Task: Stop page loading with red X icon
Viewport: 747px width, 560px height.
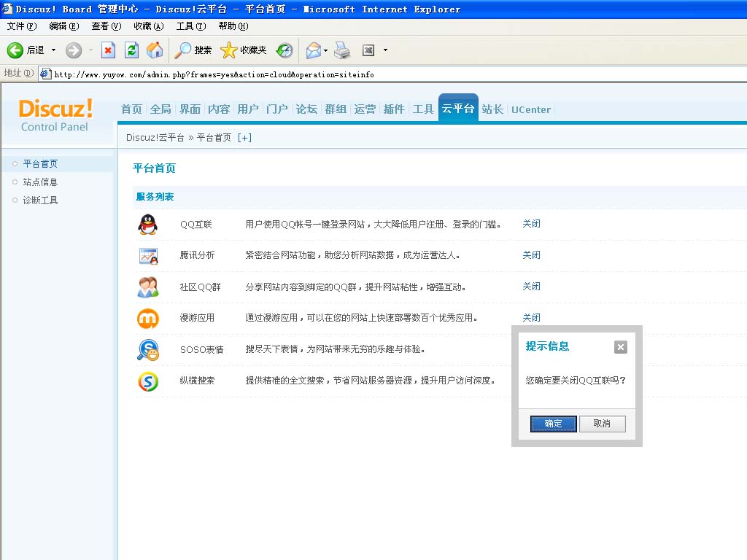Action: (x=108, y=50)
